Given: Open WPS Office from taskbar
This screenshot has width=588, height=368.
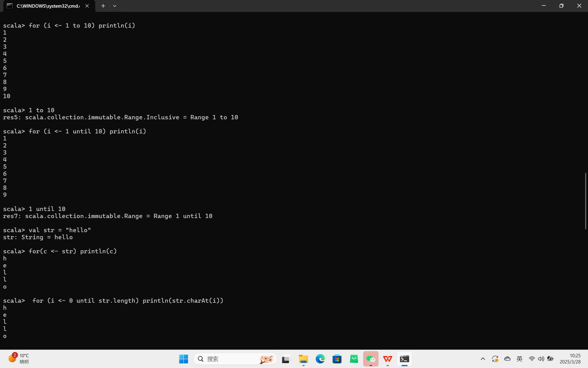Looking at the screenshot, I should click(x=387, y=359).
